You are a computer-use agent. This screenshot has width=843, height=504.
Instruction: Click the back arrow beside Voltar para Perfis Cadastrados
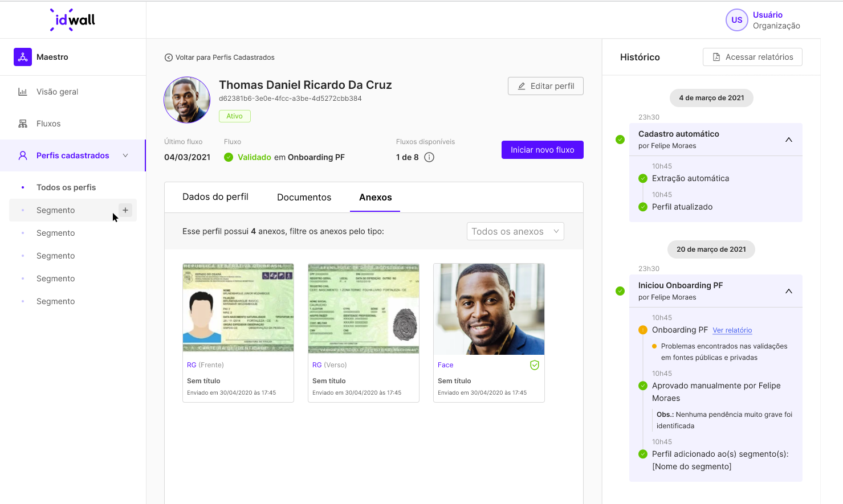(168, 57)
